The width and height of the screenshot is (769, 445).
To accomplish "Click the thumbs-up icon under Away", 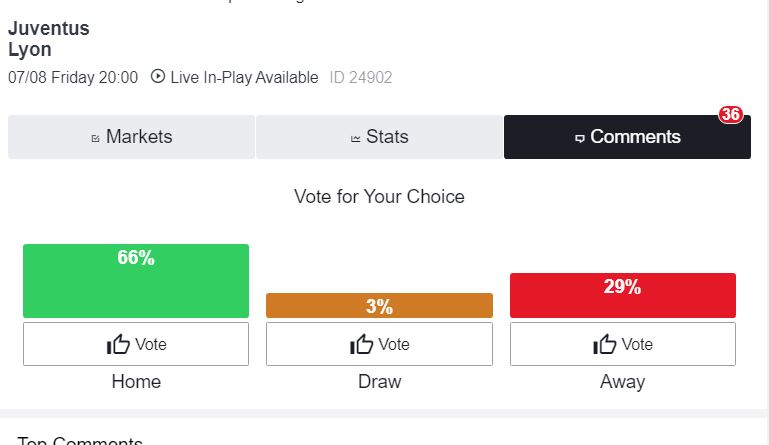I will pyautogui.click(x=604, y=344).
